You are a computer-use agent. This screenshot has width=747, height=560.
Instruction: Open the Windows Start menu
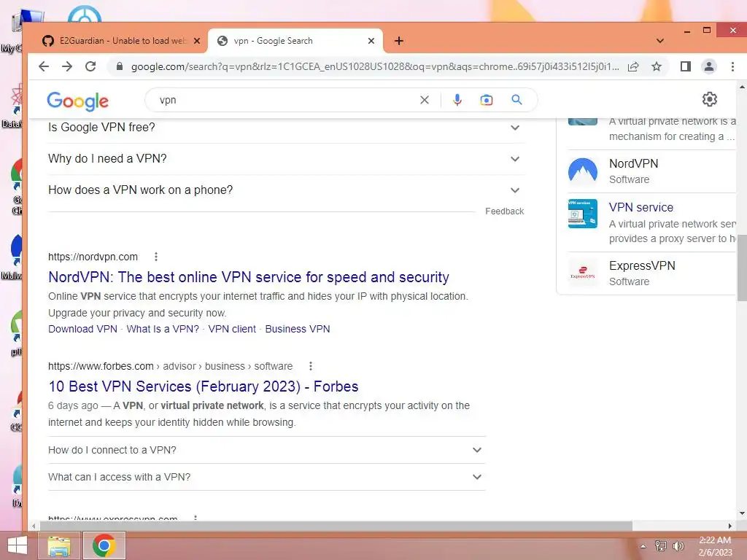[x=18, y=545]
